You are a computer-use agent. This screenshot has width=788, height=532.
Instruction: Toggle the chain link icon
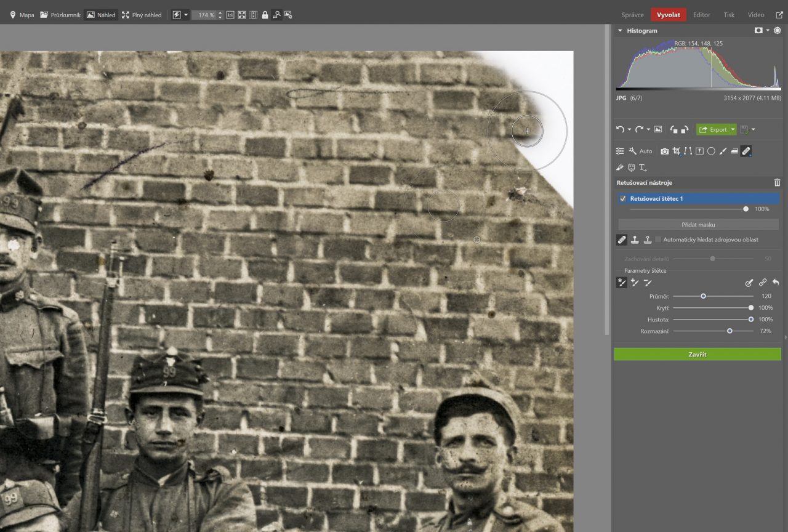tap(763, 283)
